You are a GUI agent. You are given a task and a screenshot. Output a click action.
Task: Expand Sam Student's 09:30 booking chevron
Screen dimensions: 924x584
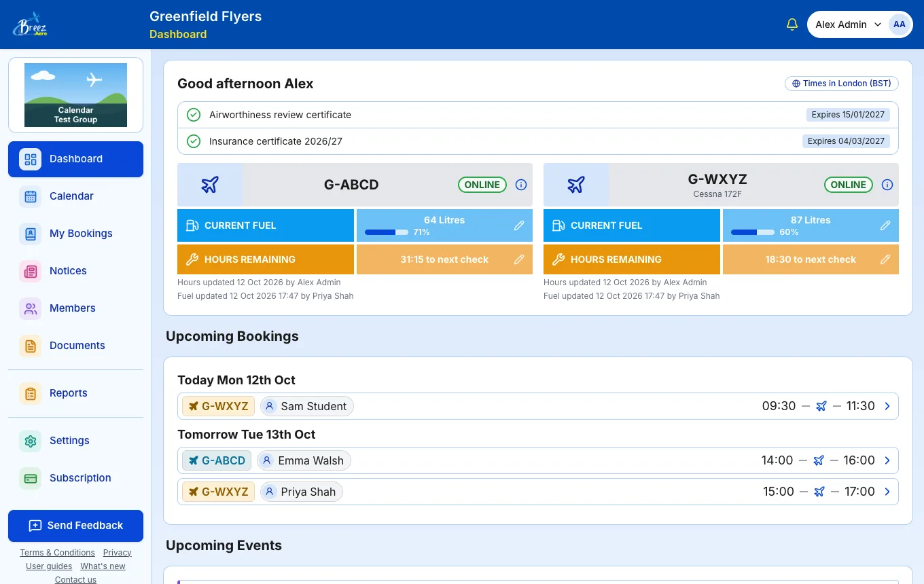(x=887, y=406)
